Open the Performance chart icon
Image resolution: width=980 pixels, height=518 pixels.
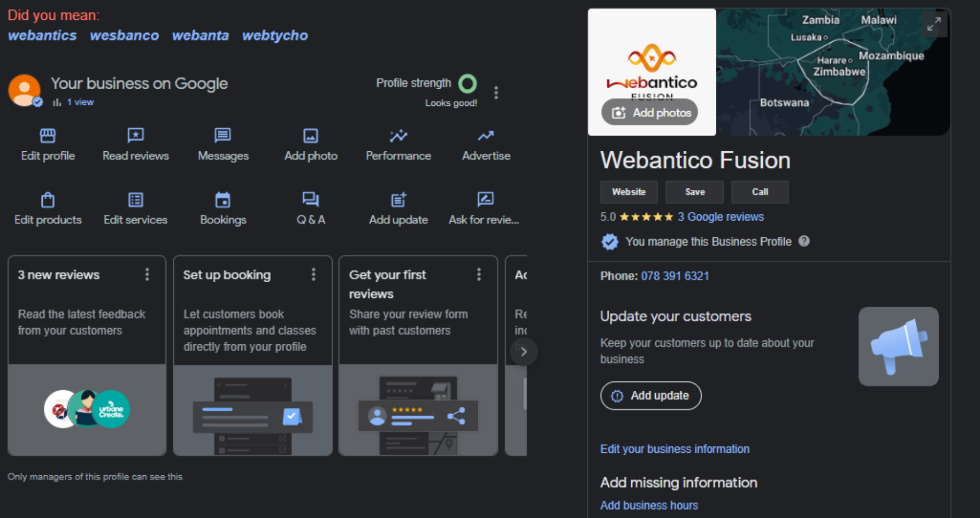pyautogui.click(x=398, y=136)
